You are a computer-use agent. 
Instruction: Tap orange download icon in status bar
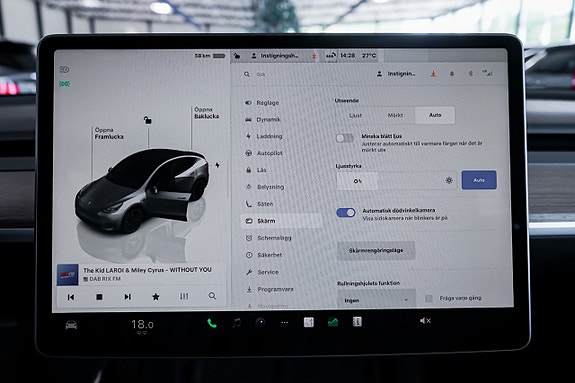click(x=314, y=56)
